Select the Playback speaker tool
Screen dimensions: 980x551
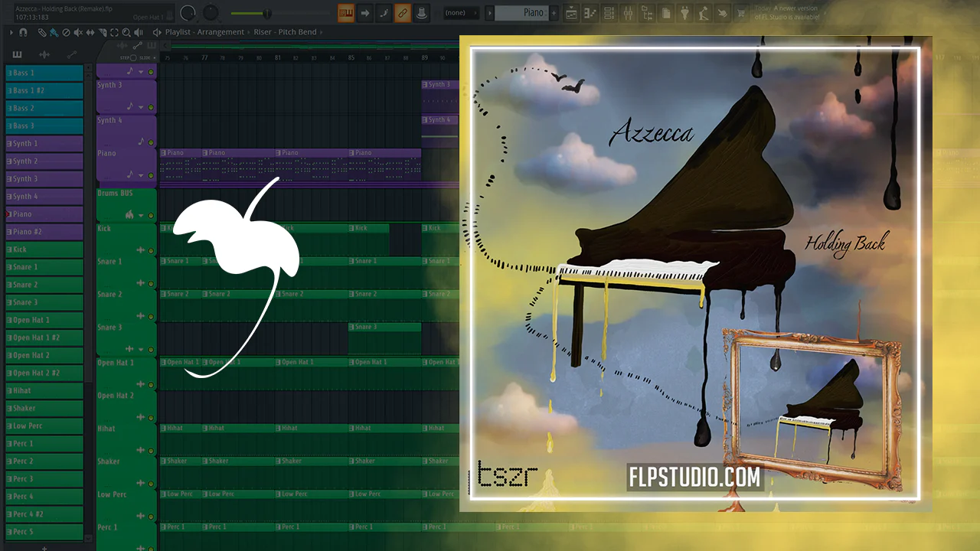pos(139,32)
